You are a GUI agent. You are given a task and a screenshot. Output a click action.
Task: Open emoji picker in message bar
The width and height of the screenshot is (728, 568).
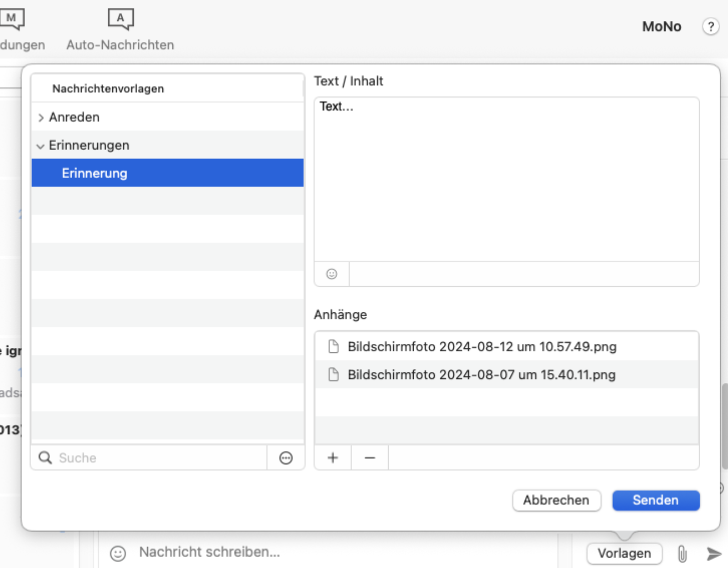(x=118, y=553)
